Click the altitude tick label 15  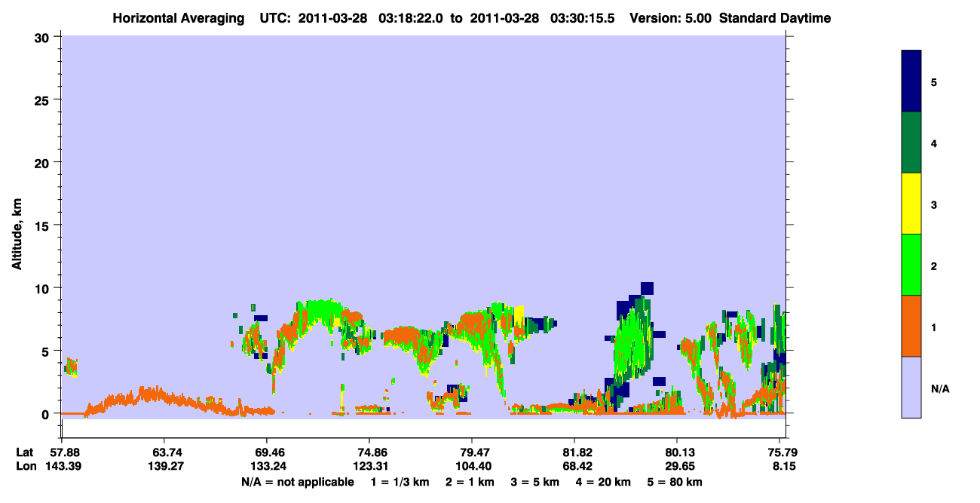(44, 225)
